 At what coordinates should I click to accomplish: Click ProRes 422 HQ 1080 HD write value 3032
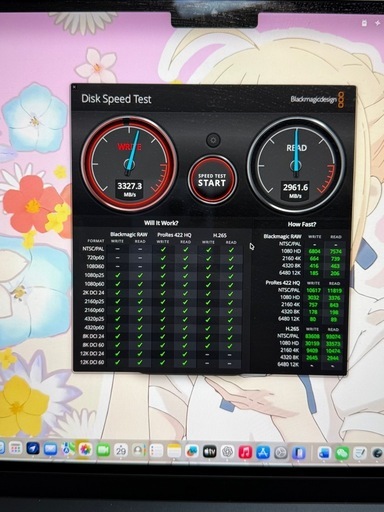(x=314, y=298)
